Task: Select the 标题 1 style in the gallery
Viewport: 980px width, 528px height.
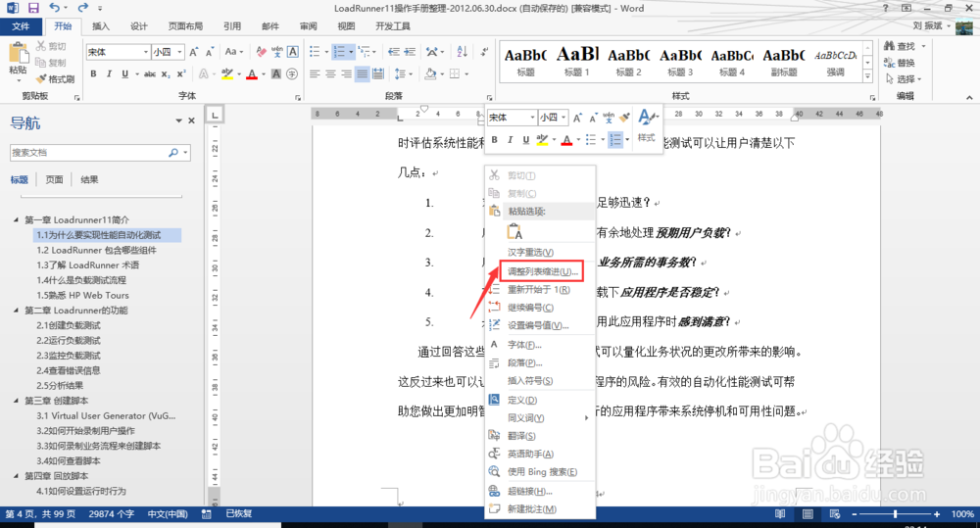Action: coord(577,62)
